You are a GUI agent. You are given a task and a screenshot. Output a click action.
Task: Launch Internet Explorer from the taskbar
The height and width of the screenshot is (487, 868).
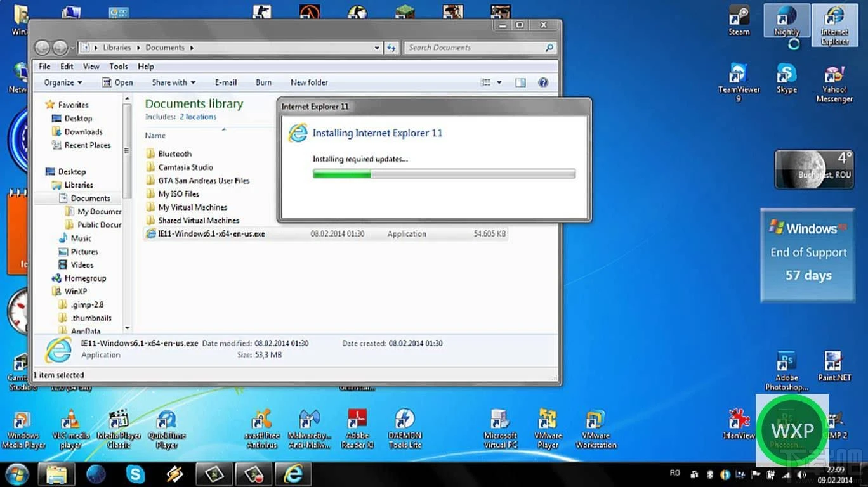click(x=293, y=473)
